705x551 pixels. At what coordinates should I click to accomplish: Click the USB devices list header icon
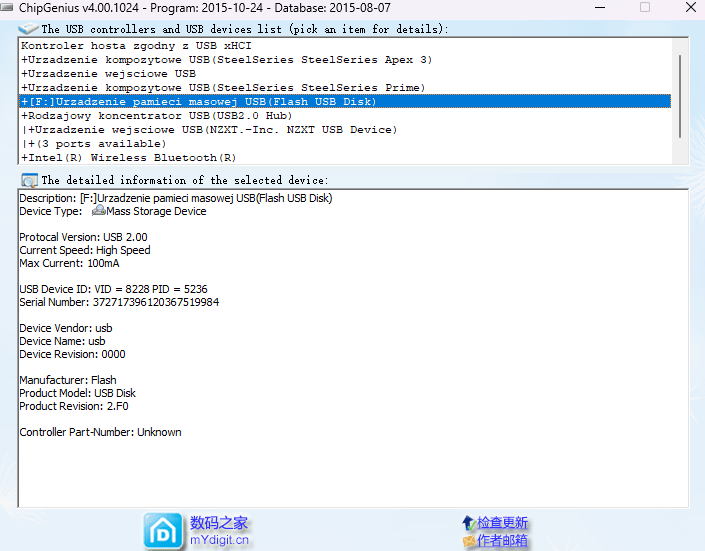pos(29,29)
